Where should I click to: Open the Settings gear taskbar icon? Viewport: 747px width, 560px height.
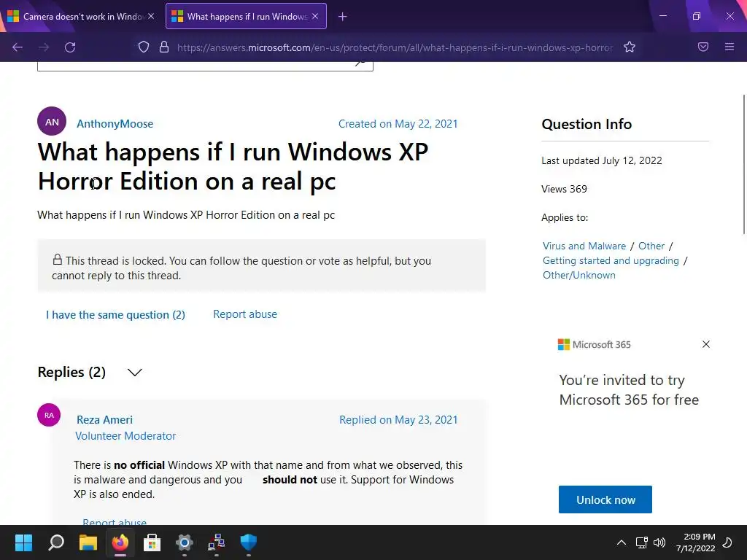[x=185, y=542]
